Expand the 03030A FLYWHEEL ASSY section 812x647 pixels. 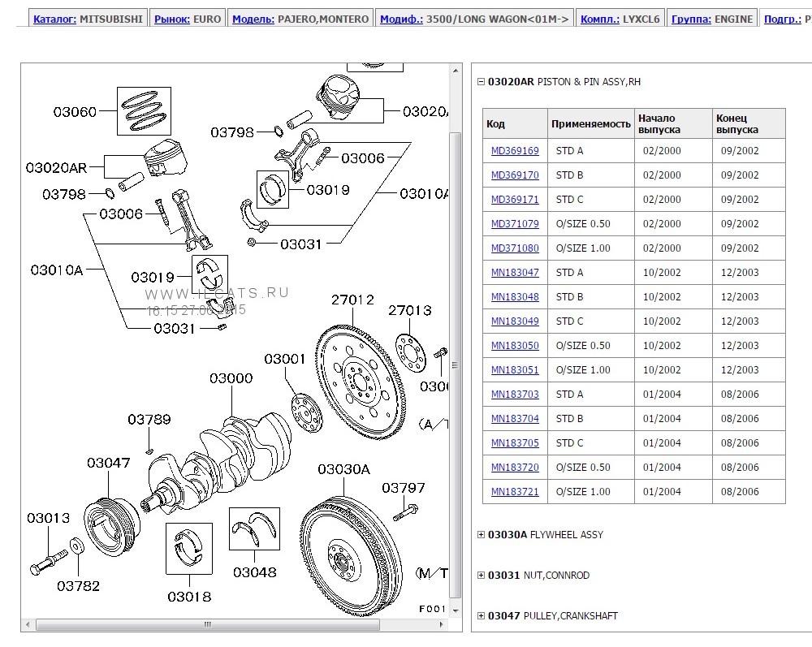coord(481,535)
